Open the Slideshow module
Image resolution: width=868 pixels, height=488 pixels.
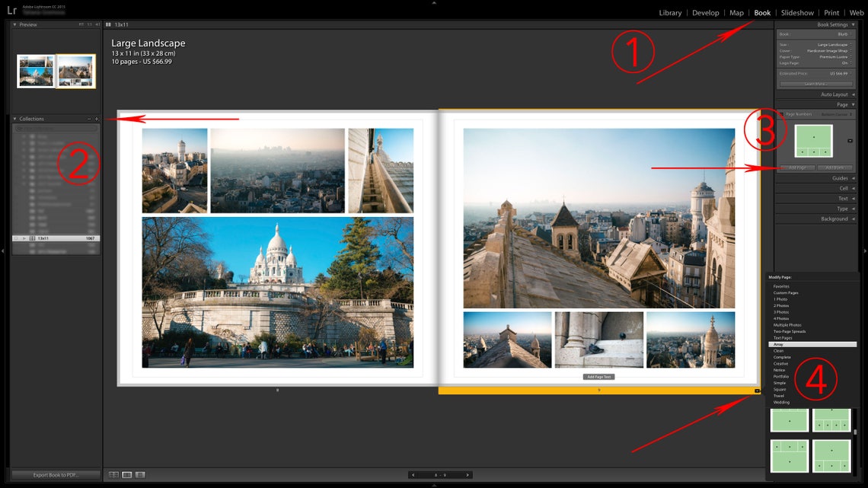pyautogui.click(x=797, y=13)
